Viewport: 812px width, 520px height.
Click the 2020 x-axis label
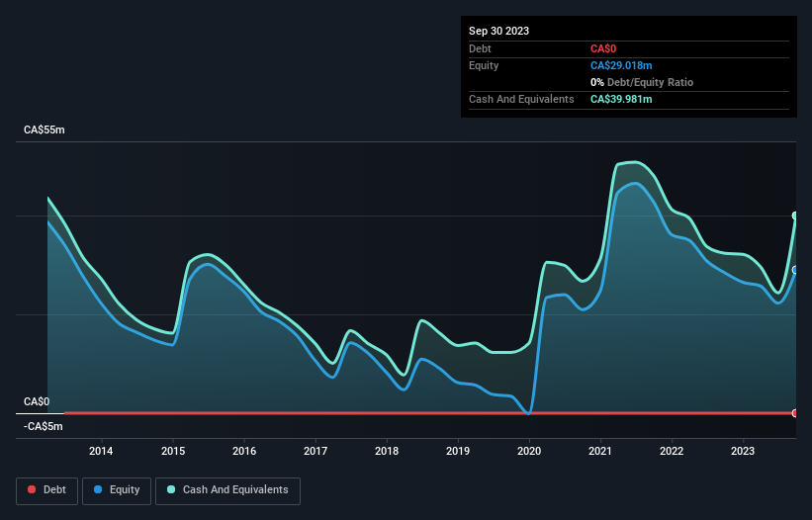529,451
